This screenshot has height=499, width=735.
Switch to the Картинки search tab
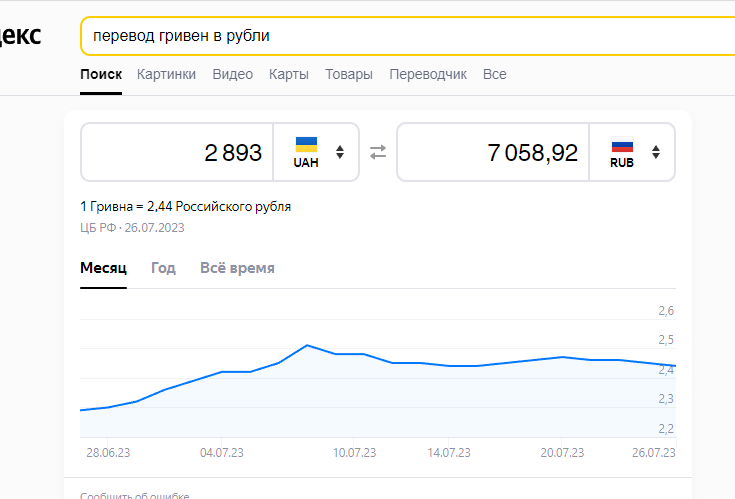point(166,74)
